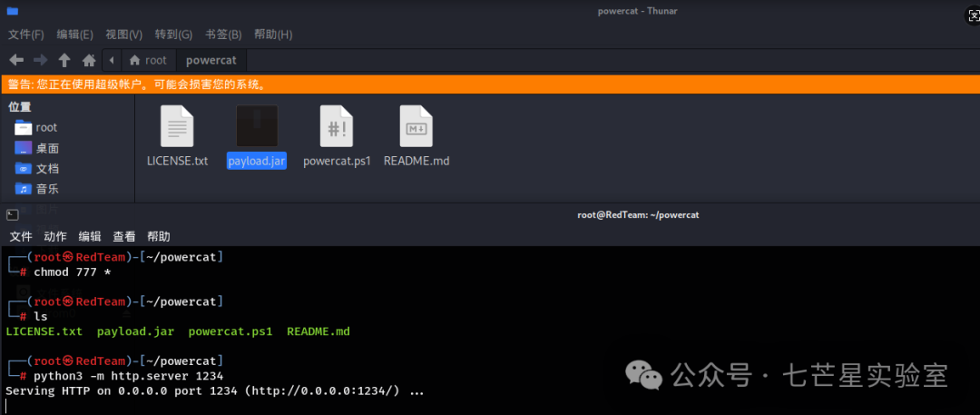Go to home folder with house icon

[89, 61]
